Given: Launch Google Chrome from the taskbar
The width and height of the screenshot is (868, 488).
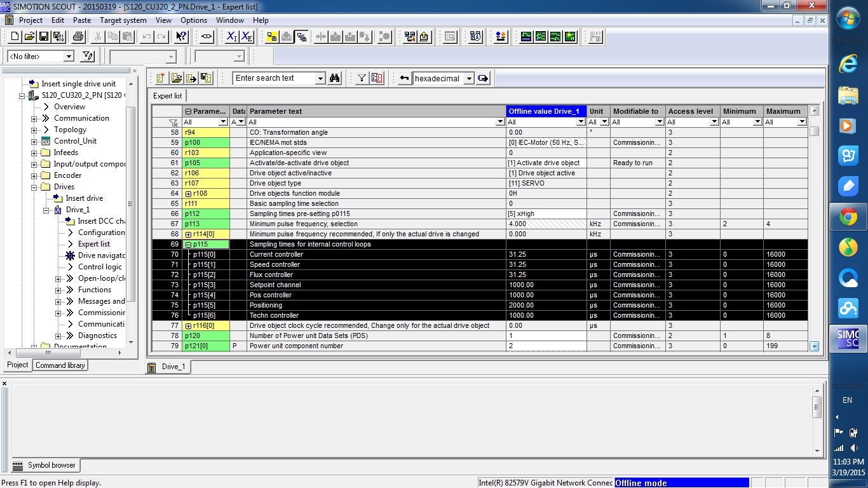Looking at the screenshot, I should (x=848, y=218).
